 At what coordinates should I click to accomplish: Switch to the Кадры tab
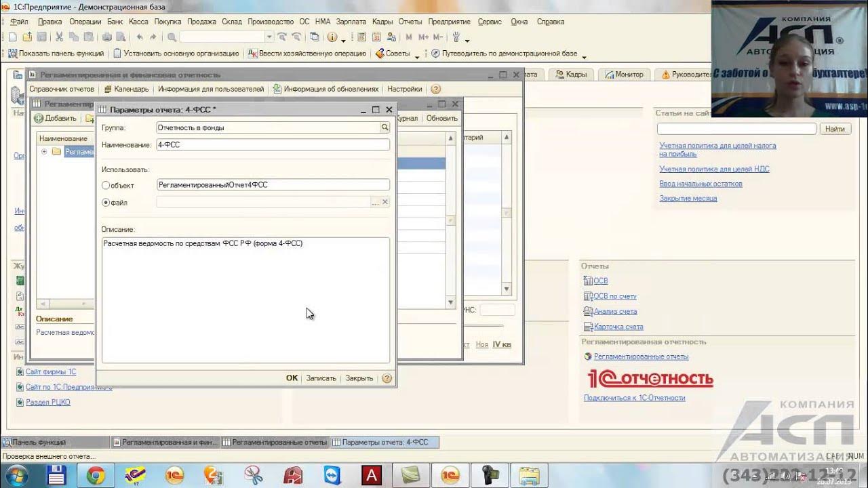pos(572,75)
